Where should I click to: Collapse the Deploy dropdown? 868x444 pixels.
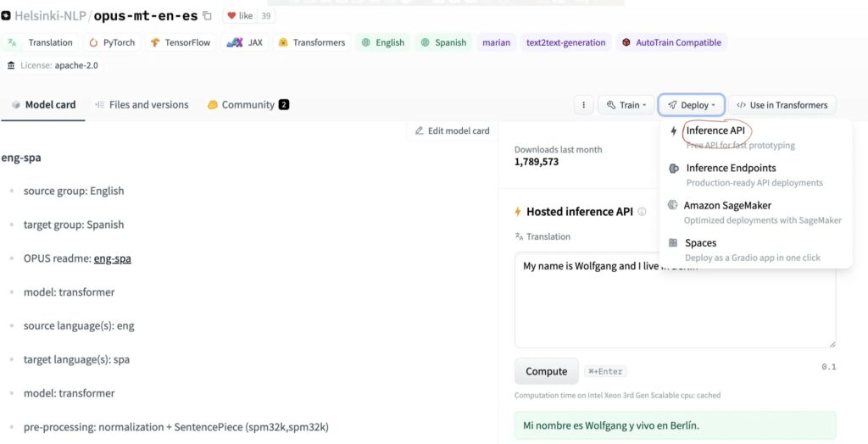[691, 105]
